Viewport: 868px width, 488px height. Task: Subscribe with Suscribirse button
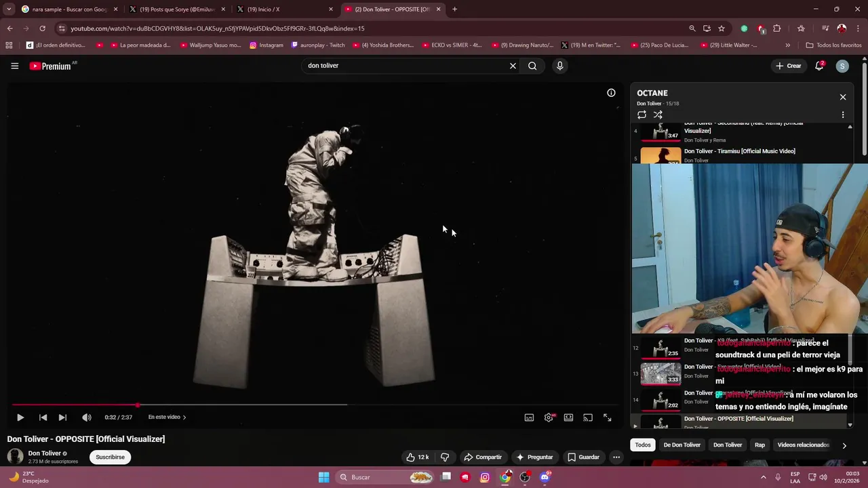pyautogui.click(x=110, y=457)
